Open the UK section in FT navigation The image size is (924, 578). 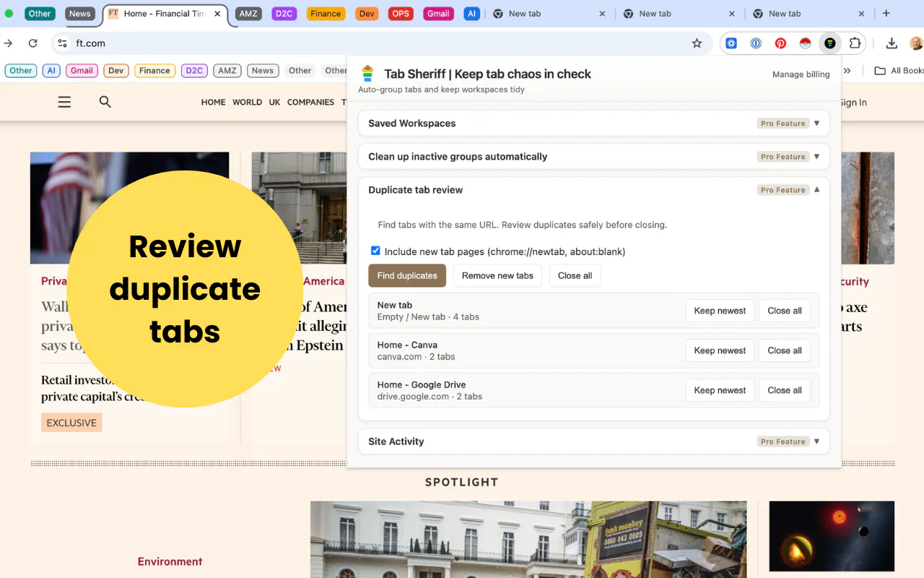pos(274,103)
